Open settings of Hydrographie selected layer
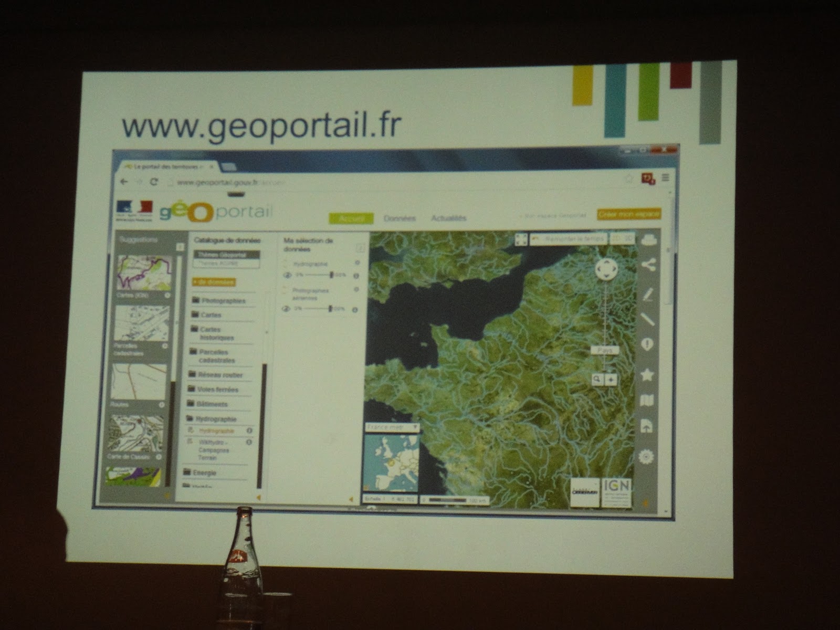 click(358, 262)
